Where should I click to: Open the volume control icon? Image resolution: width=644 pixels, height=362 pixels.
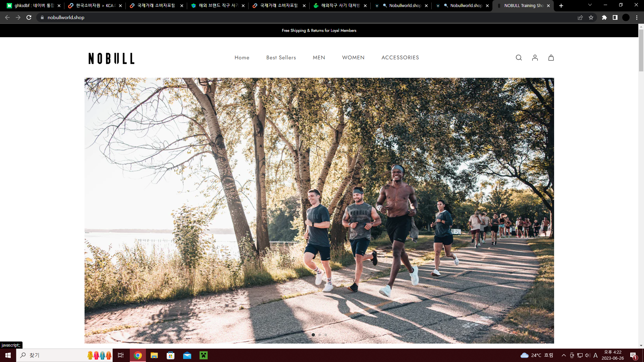(x=588, y=355)
